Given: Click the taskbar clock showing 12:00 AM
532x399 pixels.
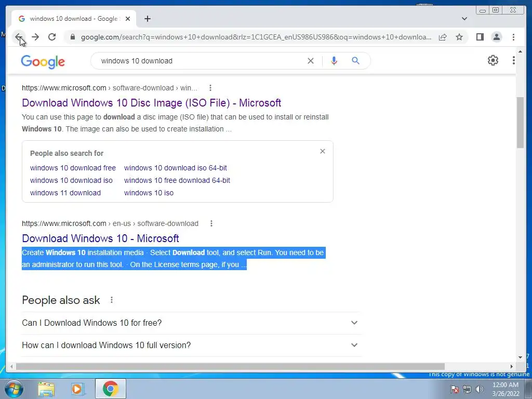Looking at the screenshot, I should tap(506, 389).
